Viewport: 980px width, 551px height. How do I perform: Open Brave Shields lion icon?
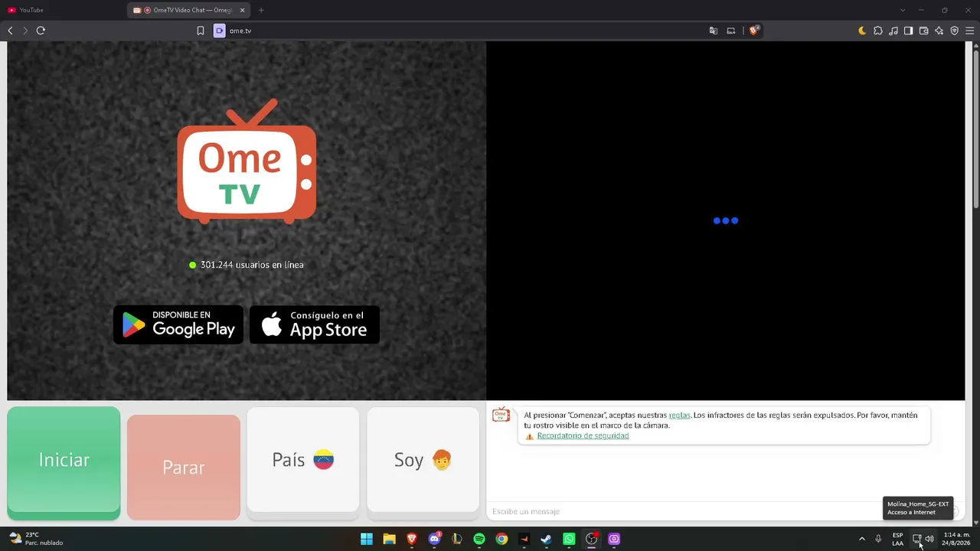pyautogui.click(x=754, y=31)
